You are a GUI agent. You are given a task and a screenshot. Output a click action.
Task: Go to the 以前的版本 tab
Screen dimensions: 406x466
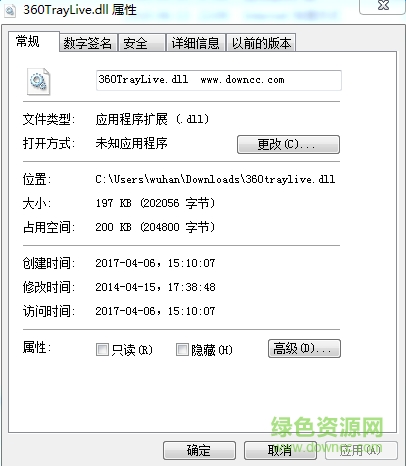point(261,43)
